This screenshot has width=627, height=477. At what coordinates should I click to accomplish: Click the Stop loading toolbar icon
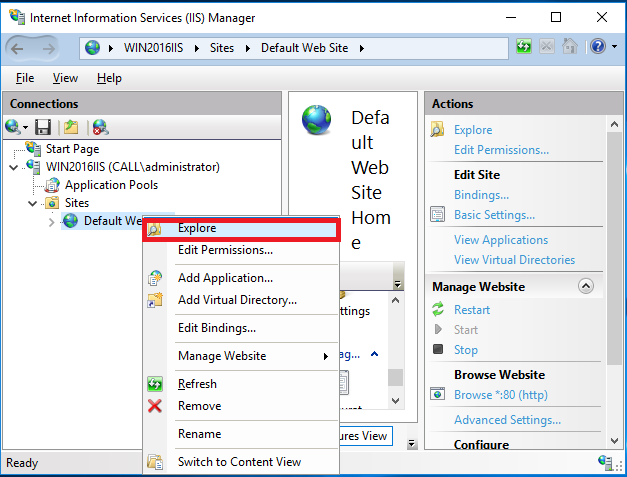click(x=547, y=47)
